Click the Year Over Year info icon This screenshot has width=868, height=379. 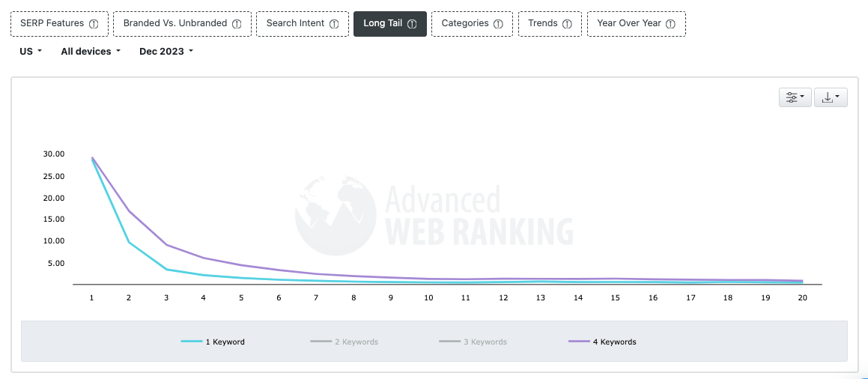coord(670,24)
